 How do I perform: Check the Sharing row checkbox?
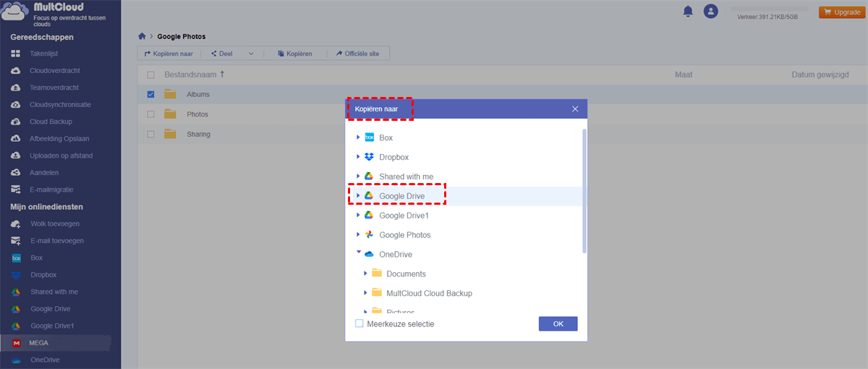click(150, 134)
